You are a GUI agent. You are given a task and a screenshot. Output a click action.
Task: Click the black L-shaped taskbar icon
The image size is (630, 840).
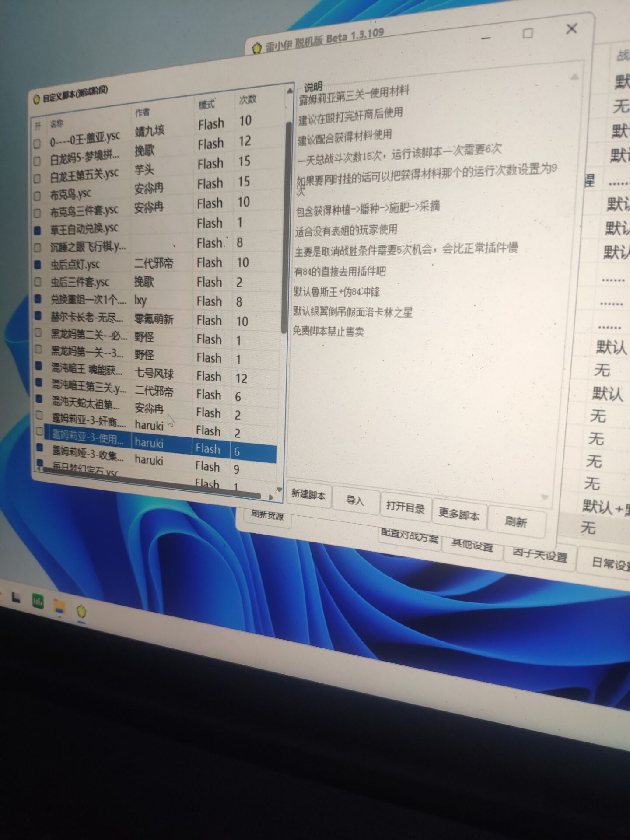coord(16,598)
